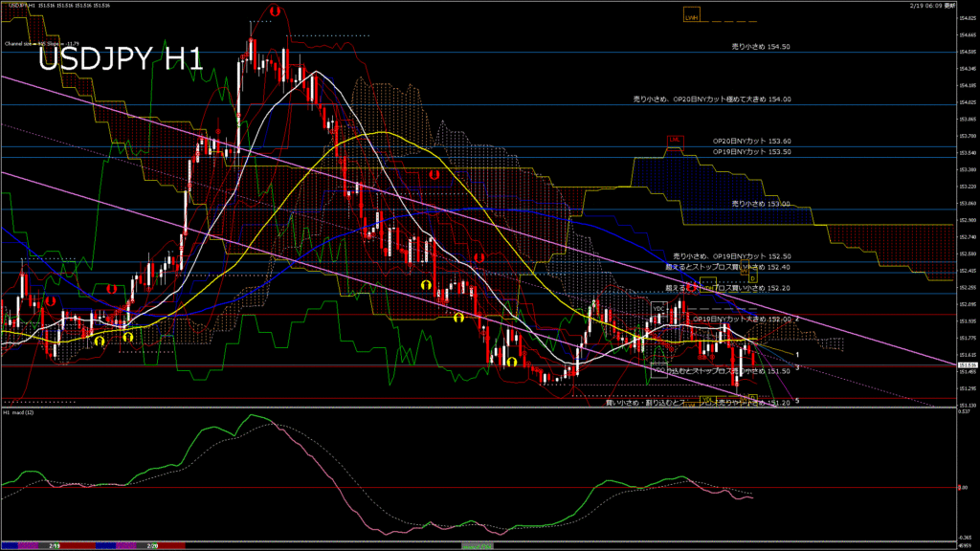This screenshot has height=551, width=980.
Task: Click the red LML box marker
Action: click(675, 142)
